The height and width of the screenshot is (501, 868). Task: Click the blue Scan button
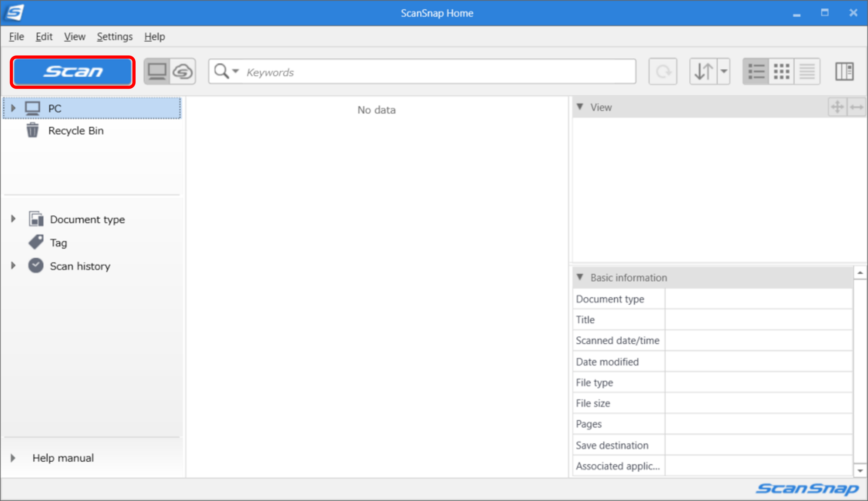[73, 72]
